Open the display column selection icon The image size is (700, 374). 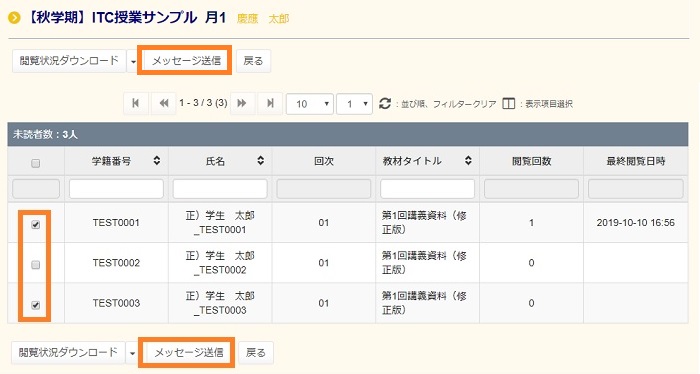point(508,104)
